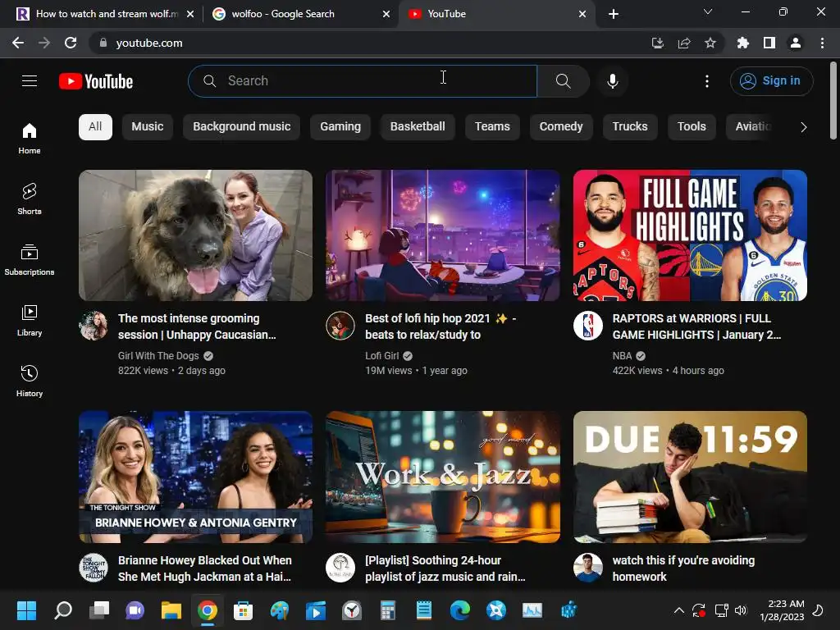Bookmark this page with star icon
This screenshot has height=630, width=840.
[x=710, y=43]
